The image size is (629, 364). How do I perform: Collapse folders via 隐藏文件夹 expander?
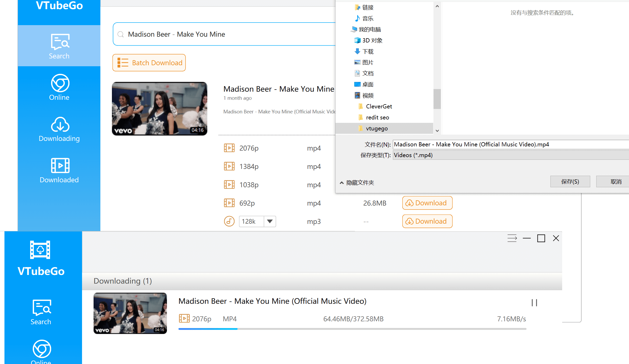pos(357,183)
